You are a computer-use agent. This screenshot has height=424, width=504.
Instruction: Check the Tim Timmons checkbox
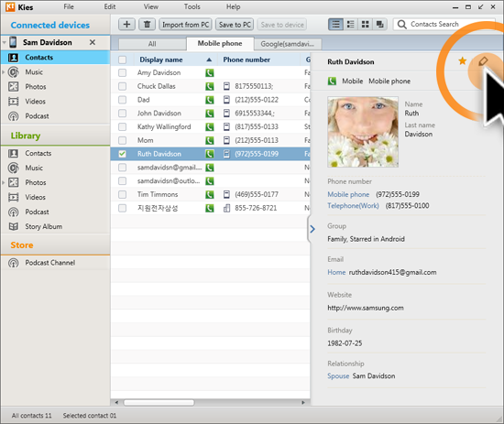point(122,194)
